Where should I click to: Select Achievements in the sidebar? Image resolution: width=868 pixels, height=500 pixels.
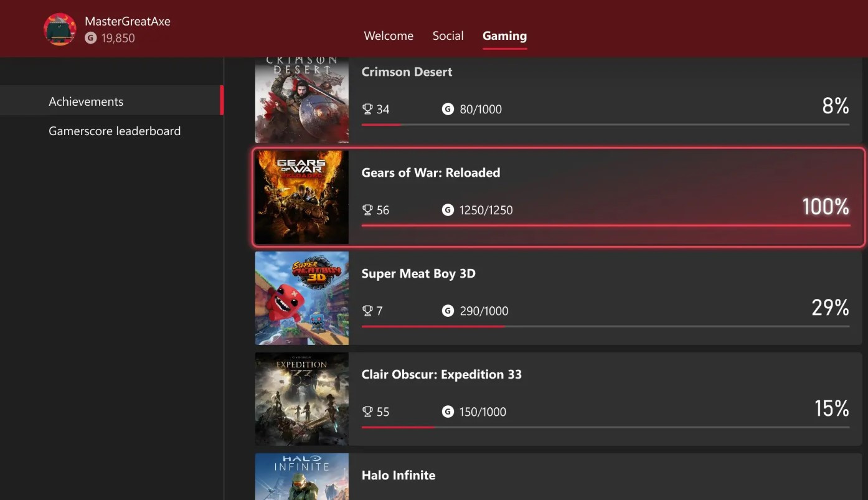(x=86, y=101)
